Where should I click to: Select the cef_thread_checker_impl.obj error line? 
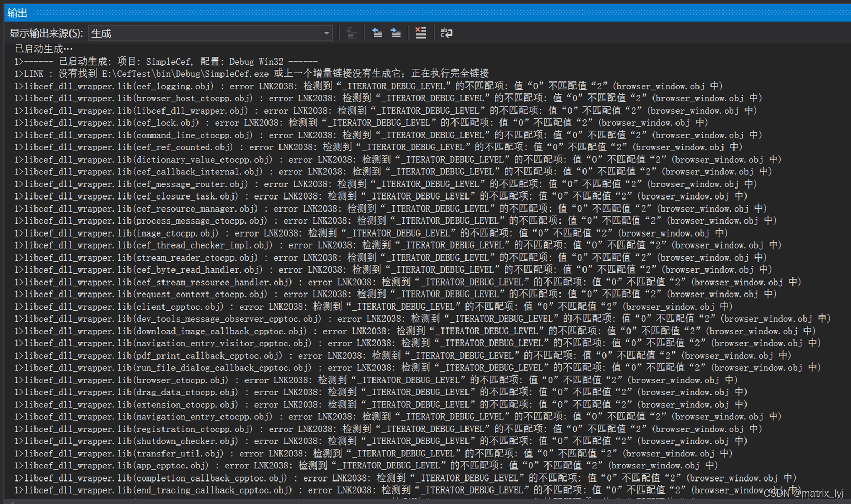[x=398, y=245]
